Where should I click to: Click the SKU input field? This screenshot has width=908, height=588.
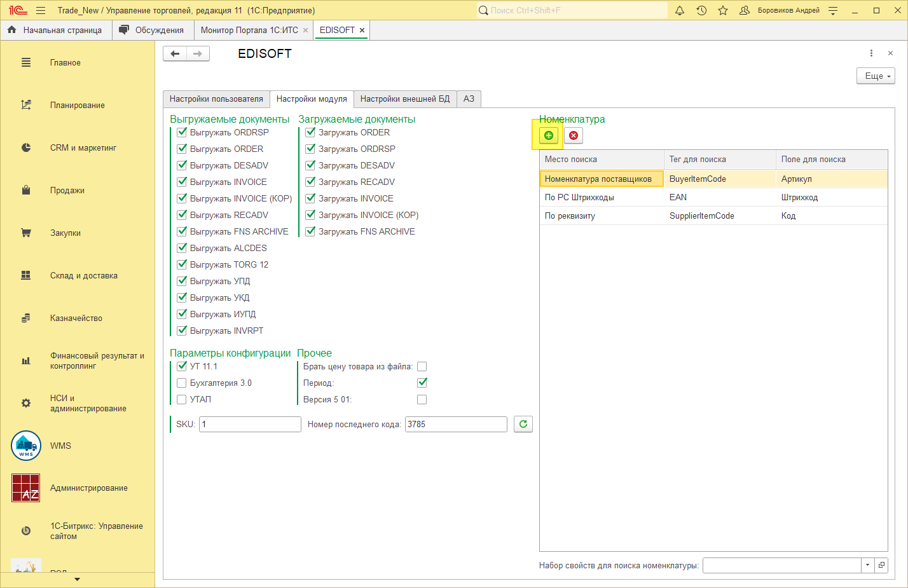click(250, 424)
